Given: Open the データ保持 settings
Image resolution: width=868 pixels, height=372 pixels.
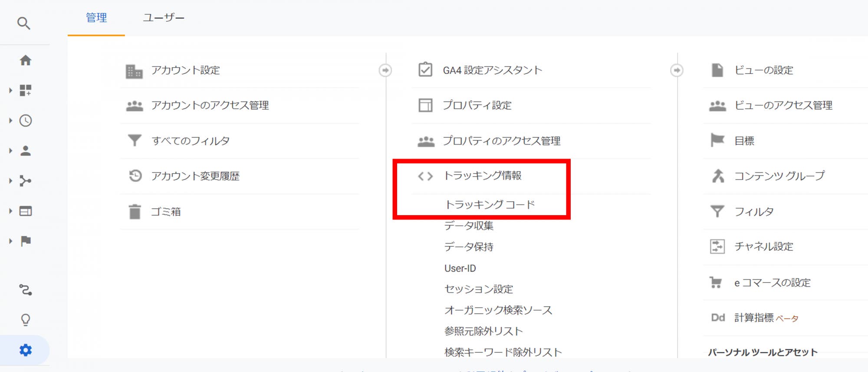Looking at the screenshot, I should point(469,247).
